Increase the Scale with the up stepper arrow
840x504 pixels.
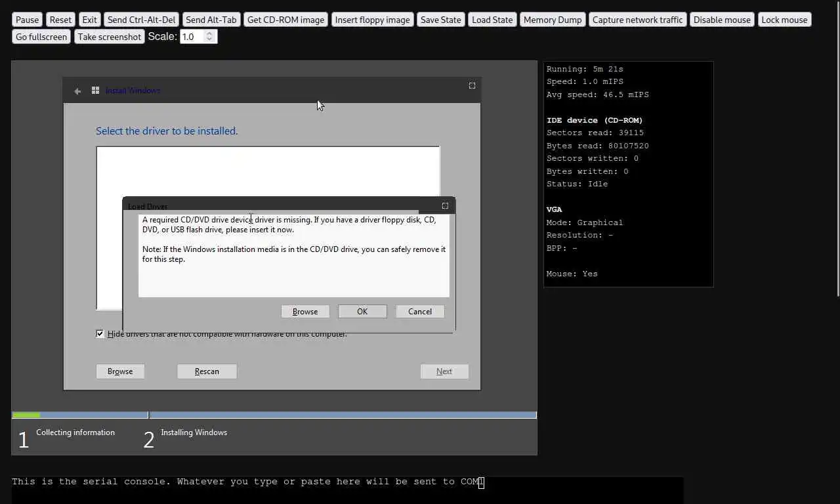pyautogui.click(x=209, y=33)
